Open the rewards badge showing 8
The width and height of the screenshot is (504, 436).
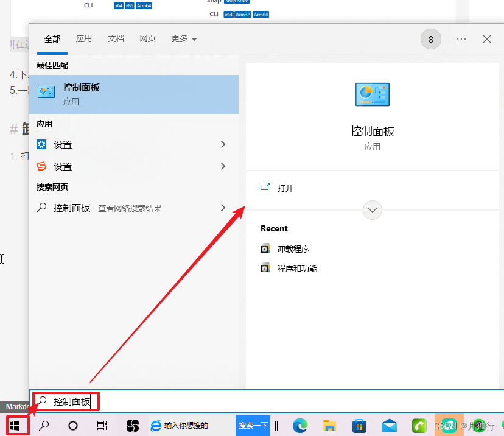tap(431, 39)
